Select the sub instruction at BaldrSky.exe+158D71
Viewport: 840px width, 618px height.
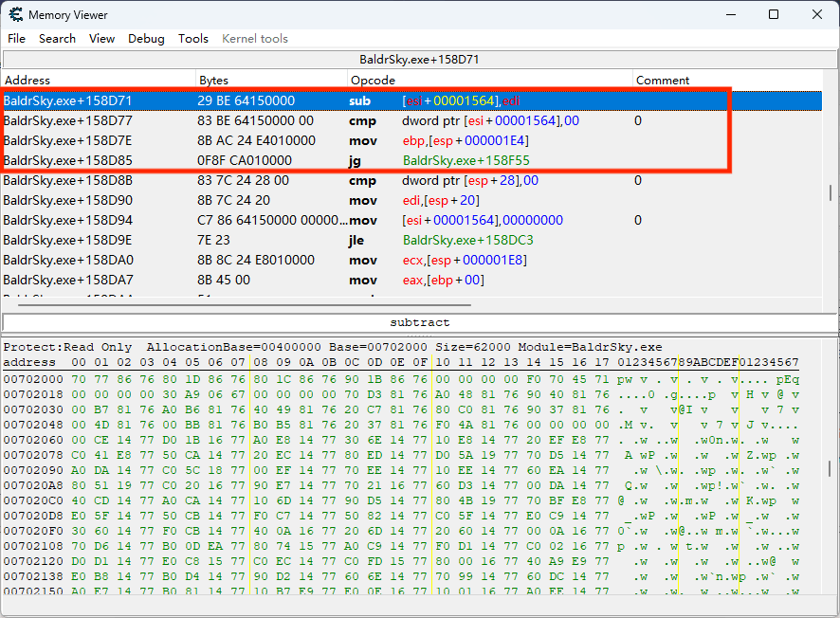[411, 100]
